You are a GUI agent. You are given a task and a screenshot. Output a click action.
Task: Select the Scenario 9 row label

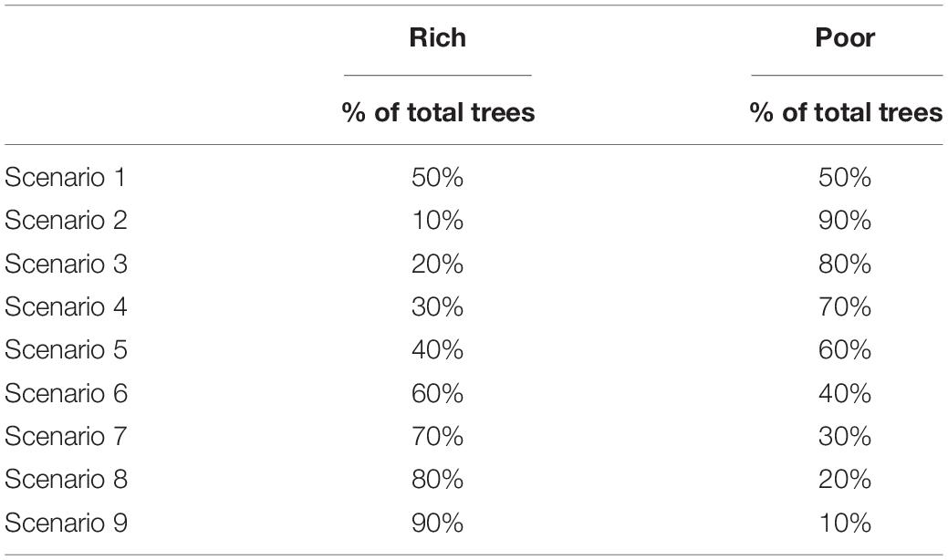tap(66, 523)
